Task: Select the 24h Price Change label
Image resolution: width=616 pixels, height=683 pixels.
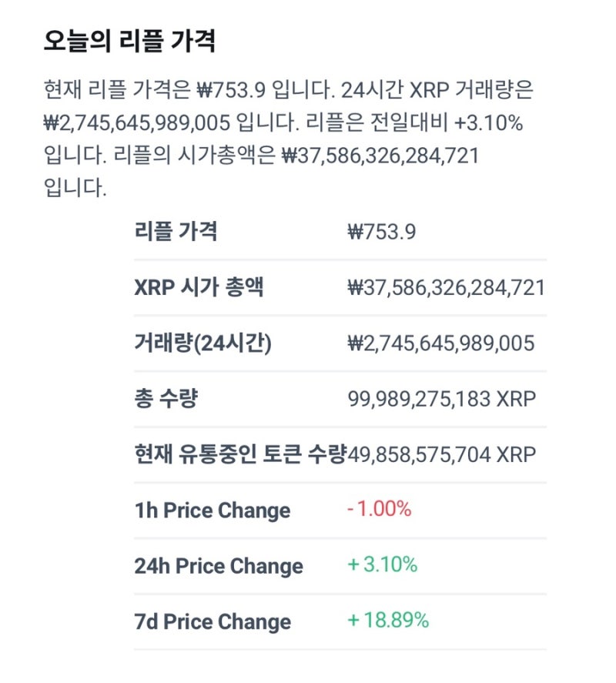Action: click(219, 566)
